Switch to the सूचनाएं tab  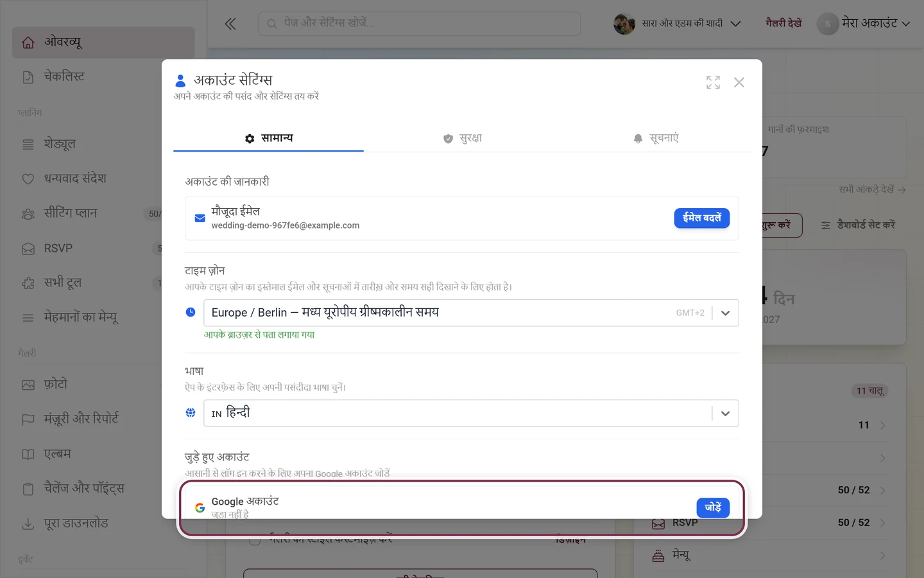[x=655, y=138]
